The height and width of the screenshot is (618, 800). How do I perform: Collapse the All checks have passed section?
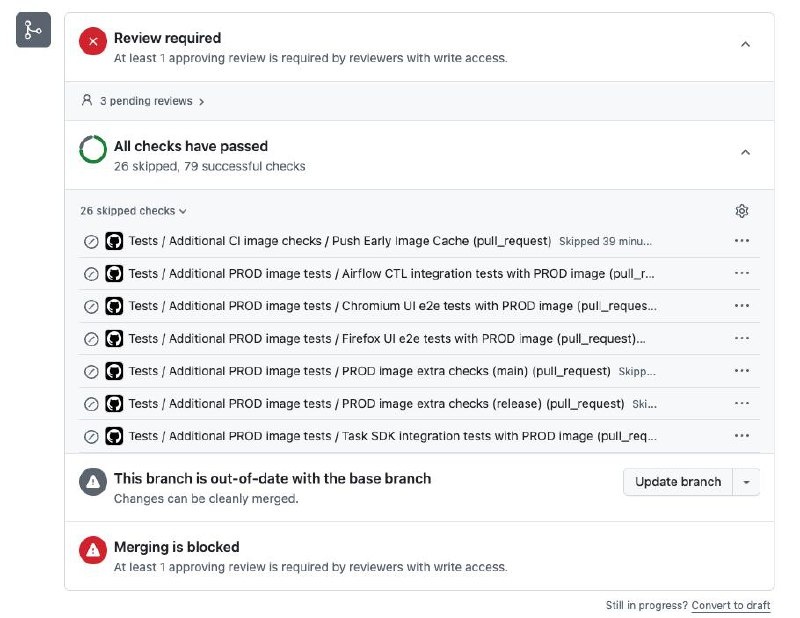click(745, 153)
